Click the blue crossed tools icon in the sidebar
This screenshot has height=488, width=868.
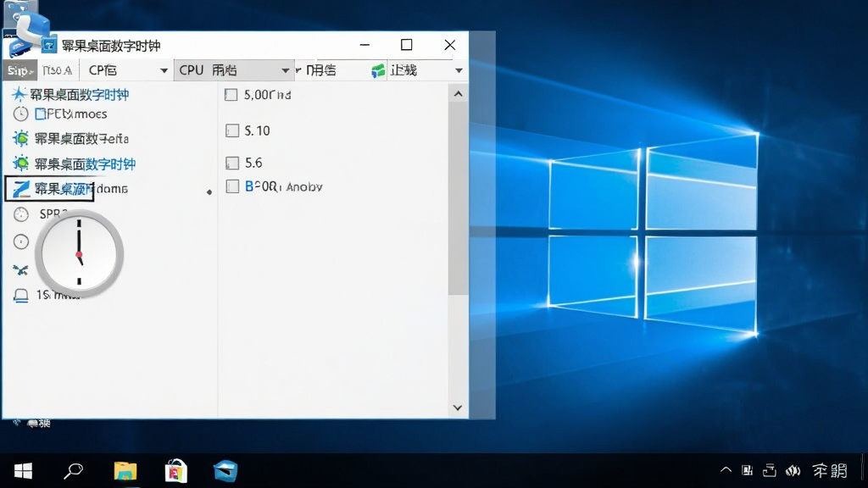(20, 270)
